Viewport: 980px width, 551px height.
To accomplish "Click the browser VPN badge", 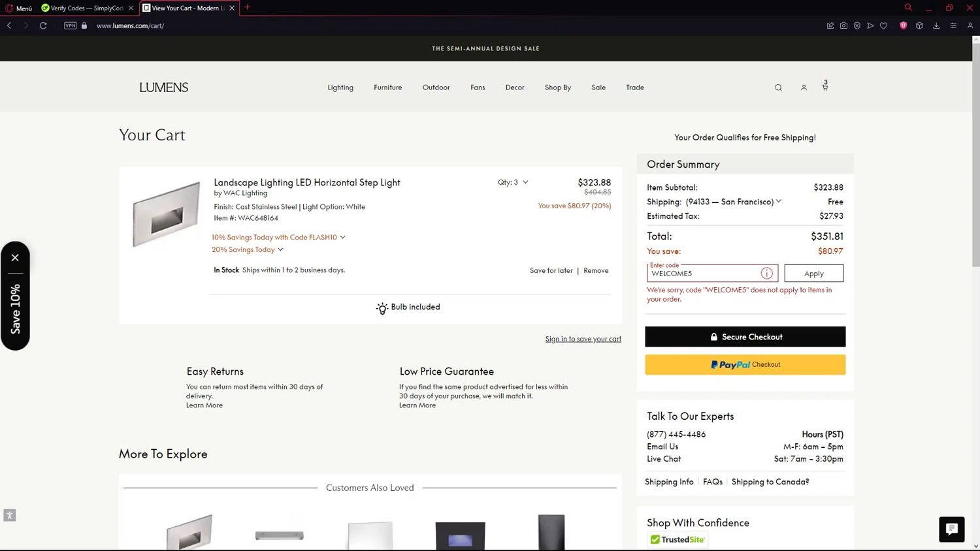I will [71, 25].
